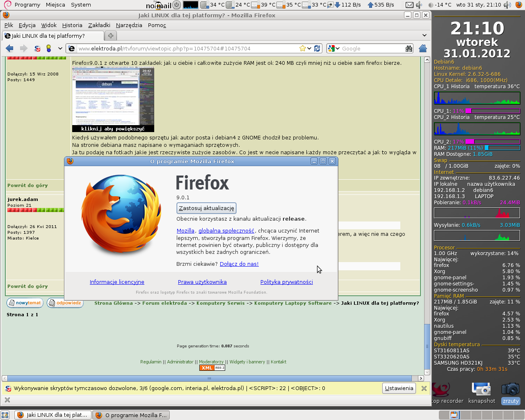525x420 pixels.
Task: Open the Administrator footer link
Action: [180, 362]
